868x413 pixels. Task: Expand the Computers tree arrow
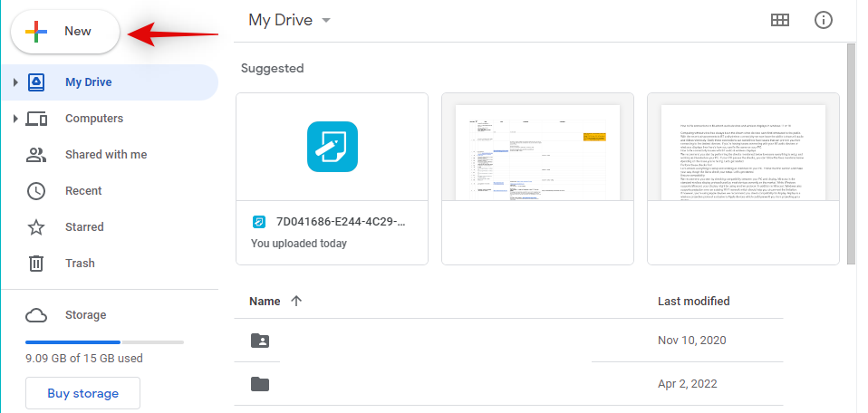coord(14,119)
